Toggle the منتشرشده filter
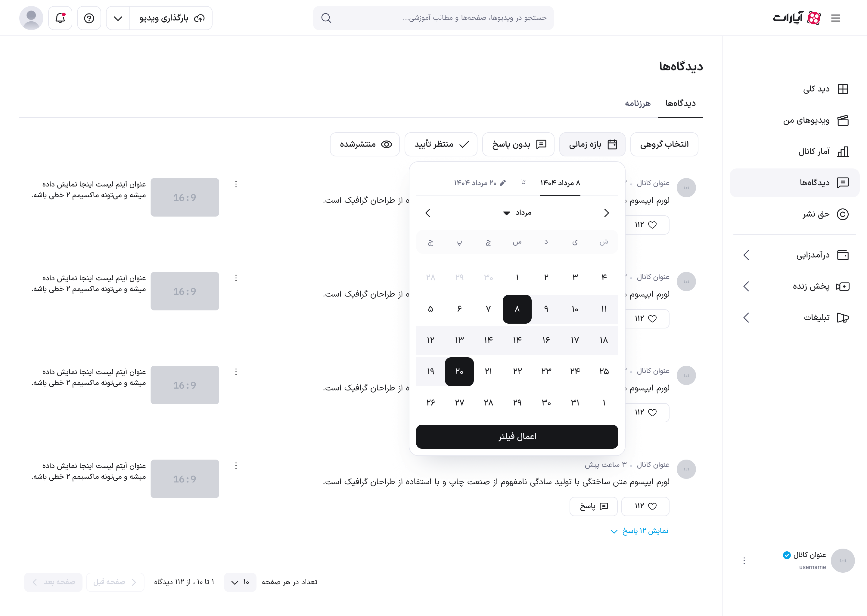867x616 pixels. pyautogui.click(x=365, y=144)
